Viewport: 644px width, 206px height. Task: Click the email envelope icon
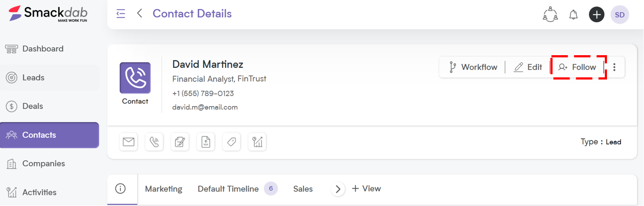point(128,142)
